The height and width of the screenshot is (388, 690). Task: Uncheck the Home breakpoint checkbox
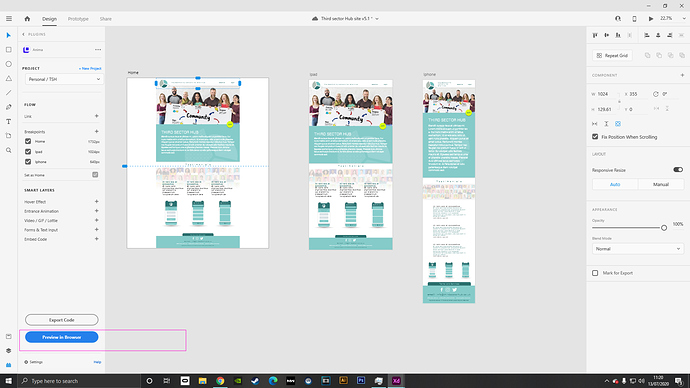[28, 141]
